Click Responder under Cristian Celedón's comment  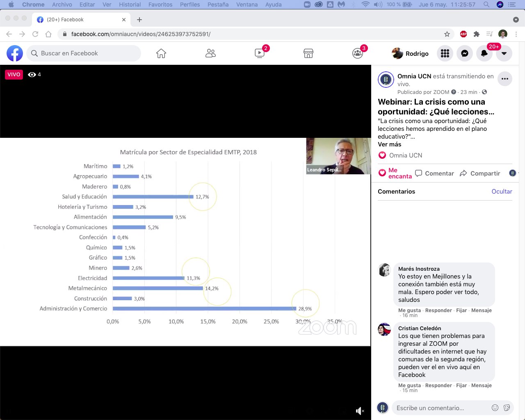click(x=438, y=386)
